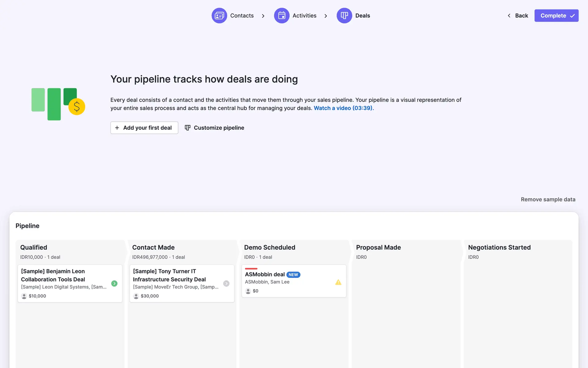The height and width of the screenshot is (368, 588).
Task: Open Customize pipeline
Action: (214, 128)
